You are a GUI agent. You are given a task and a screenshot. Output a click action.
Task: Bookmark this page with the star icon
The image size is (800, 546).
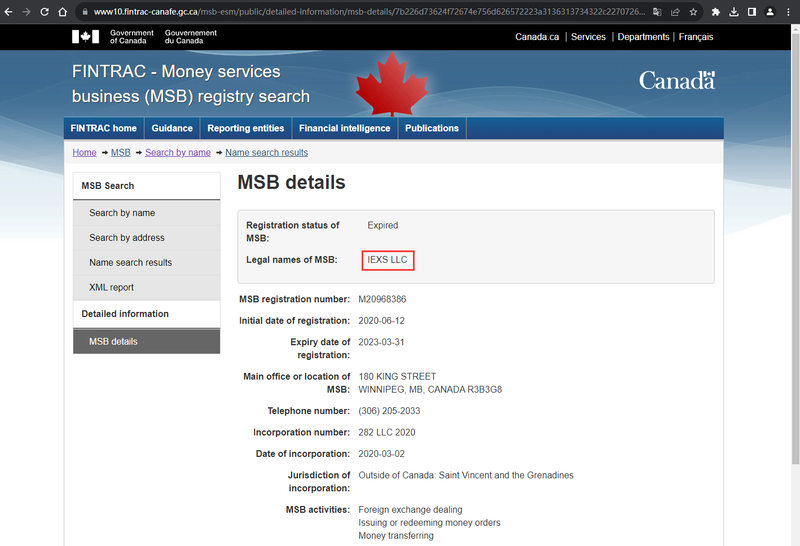point(693,12)
